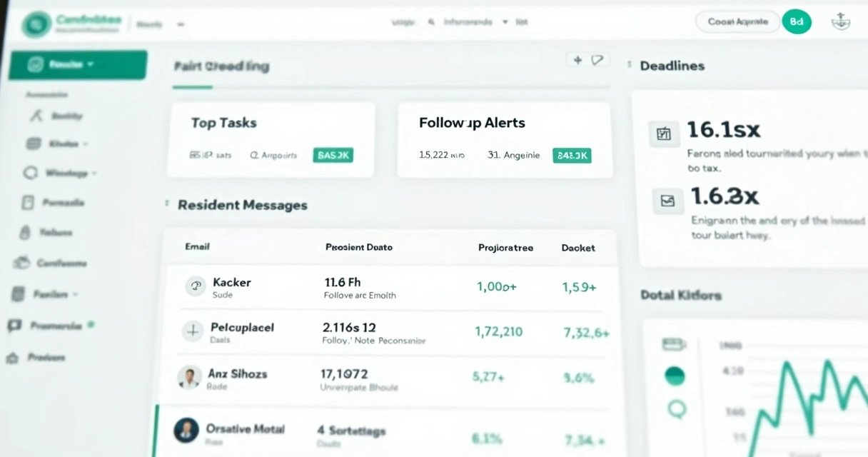Click the 16.1sx deadline value

click(723, 130)
